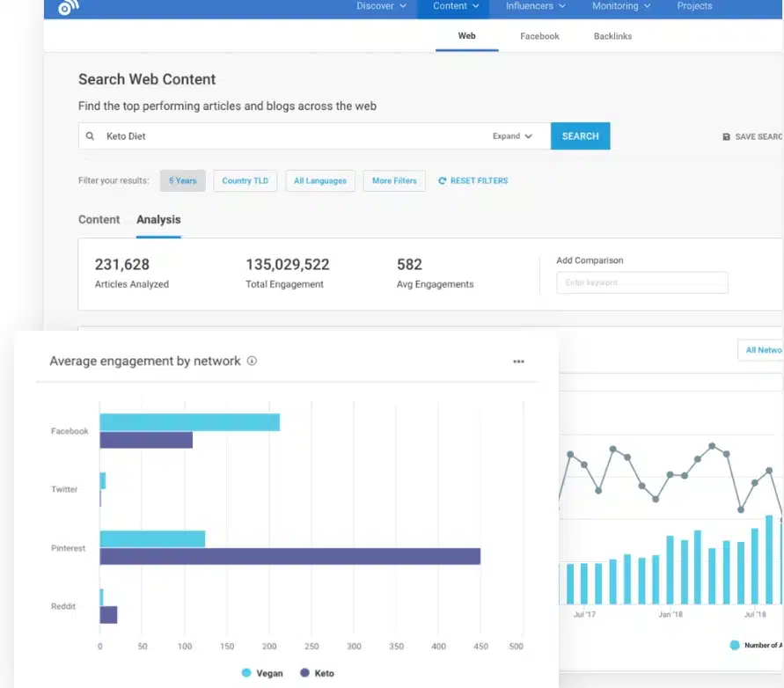784x688 pixels.
Task: Open the Influencers navigation dropdown
Action: coord(533,5)
